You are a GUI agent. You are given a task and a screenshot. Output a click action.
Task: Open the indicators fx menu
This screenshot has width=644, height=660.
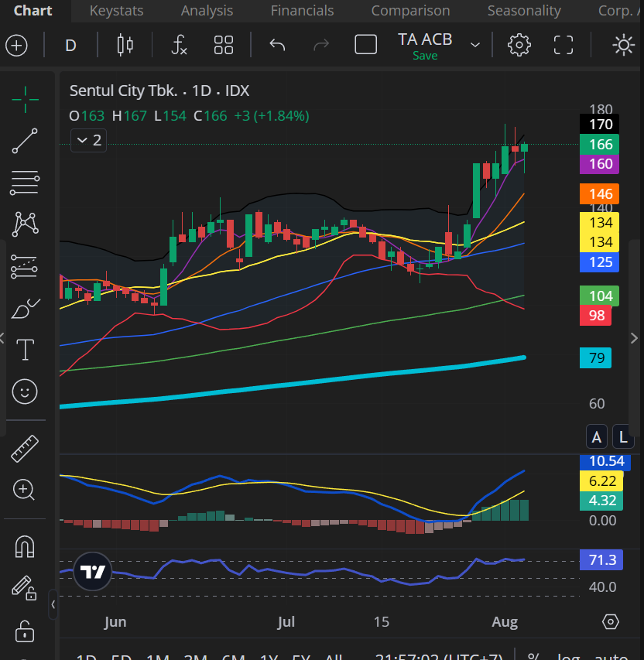[179, 45]
